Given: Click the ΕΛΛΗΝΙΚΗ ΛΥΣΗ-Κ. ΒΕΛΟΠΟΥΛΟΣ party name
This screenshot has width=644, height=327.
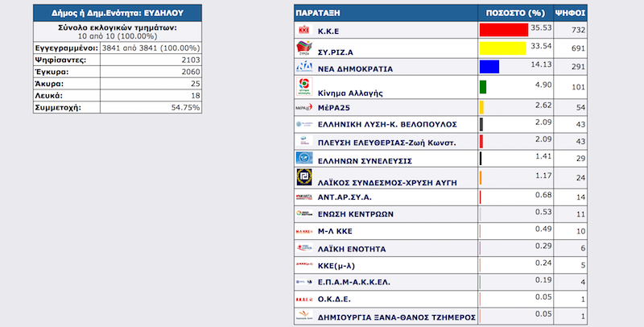Looking at the screenshot, I should coord(388,124).
